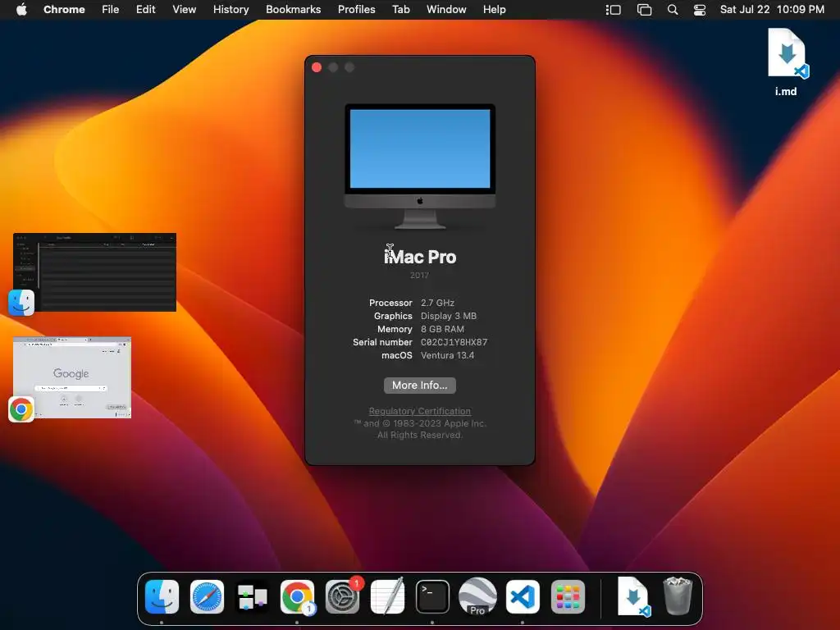Click the 2.7 GHz processor value
Viewport: 840px width, 630px height.
pos(437,303)
